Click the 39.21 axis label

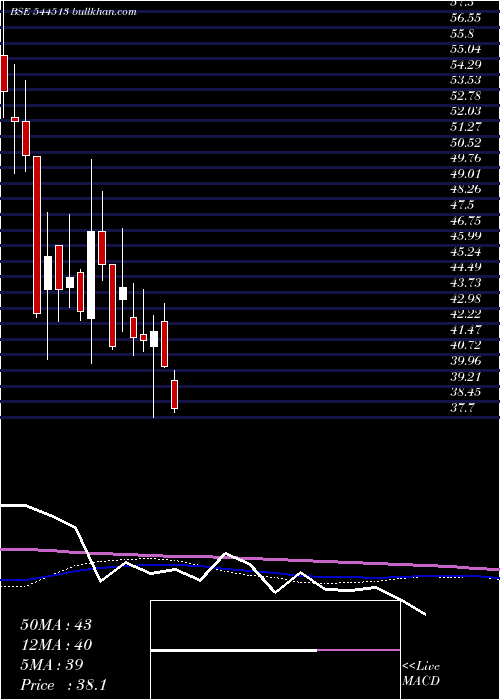(x=466, y=376)
